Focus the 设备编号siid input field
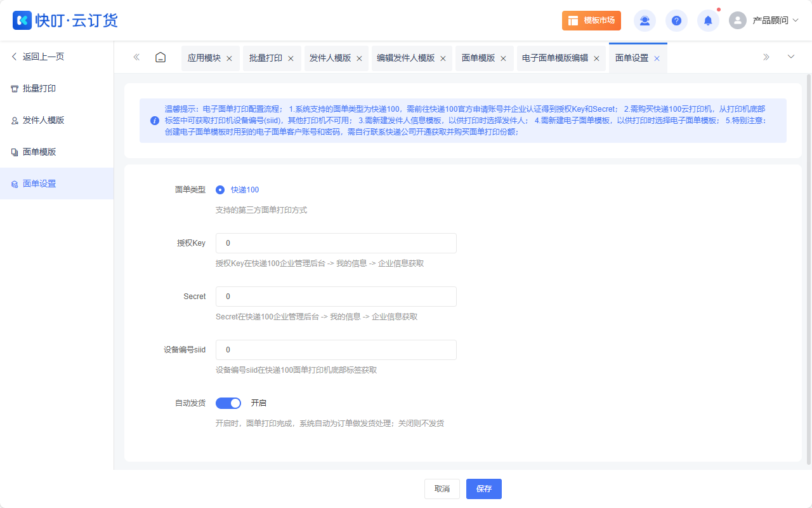 pos(336,350)
